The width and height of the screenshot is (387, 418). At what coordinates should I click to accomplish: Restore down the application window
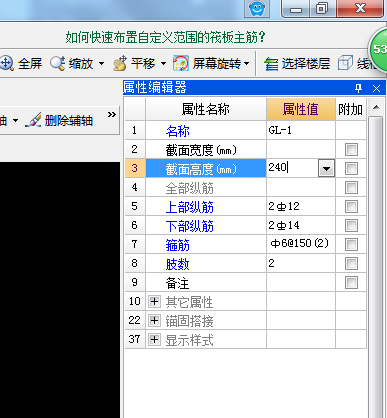click(322, 8)
